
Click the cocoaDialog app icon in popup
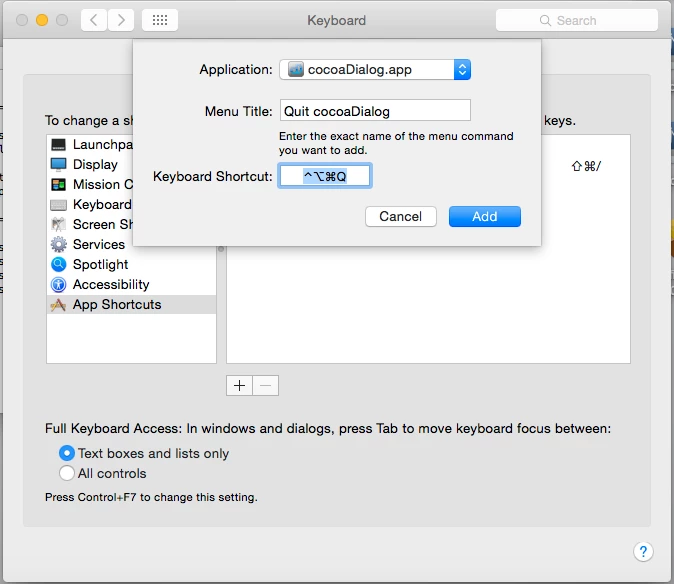(x=296, y=69)
